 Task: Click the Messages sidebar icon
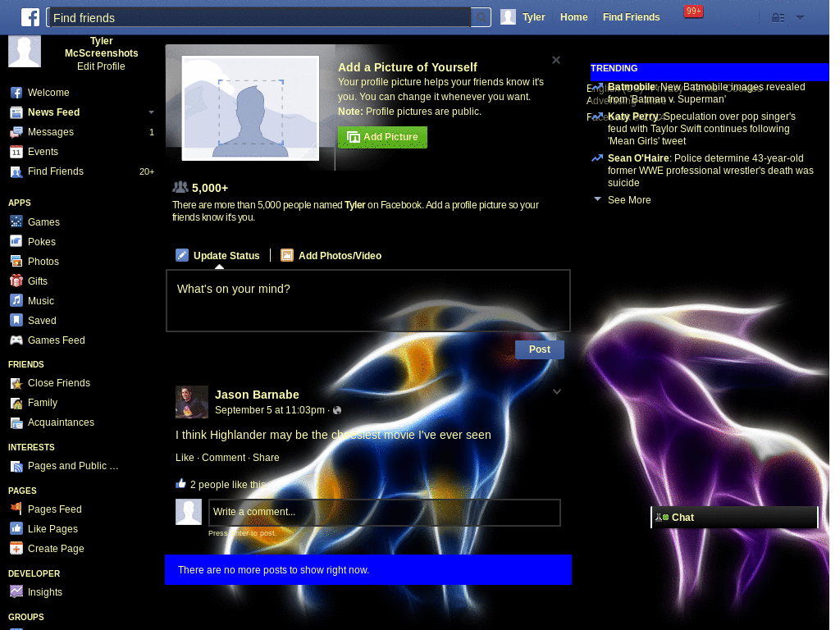point(16,132)
